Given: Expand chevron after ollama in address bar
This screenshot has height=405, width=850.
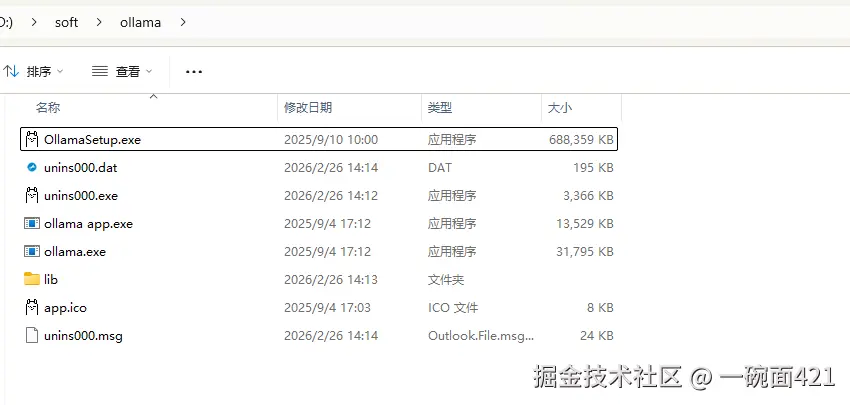Looking at the screenshot, I should pyautogui.click(x=183, y=22).
